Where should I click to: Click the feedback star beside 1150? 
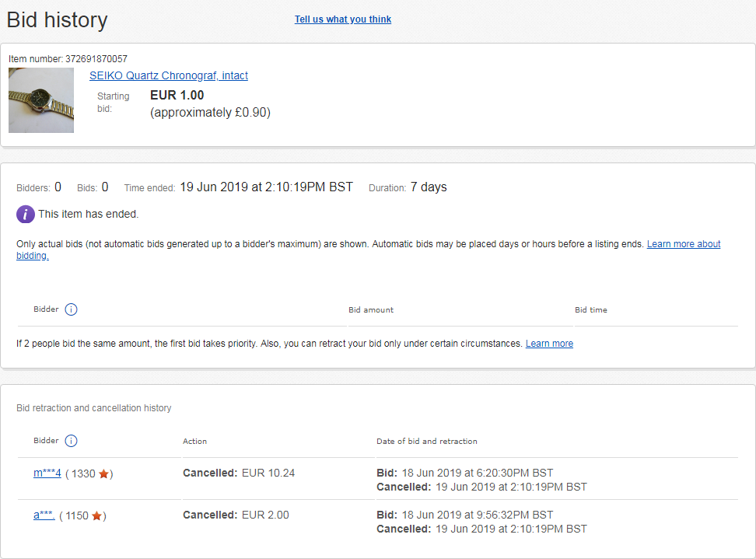[97, 515]
